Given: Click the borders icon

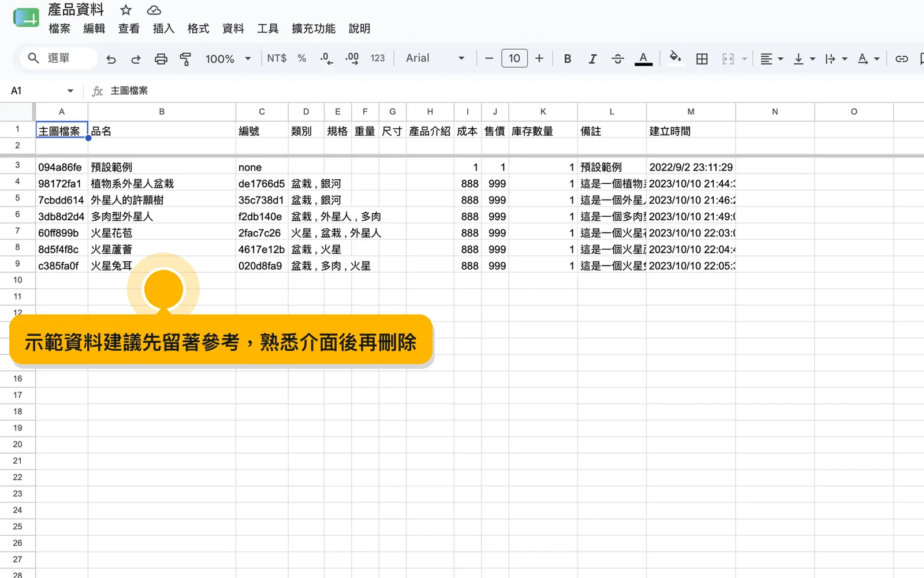Looking at the screenshot, I should point(702,58).
